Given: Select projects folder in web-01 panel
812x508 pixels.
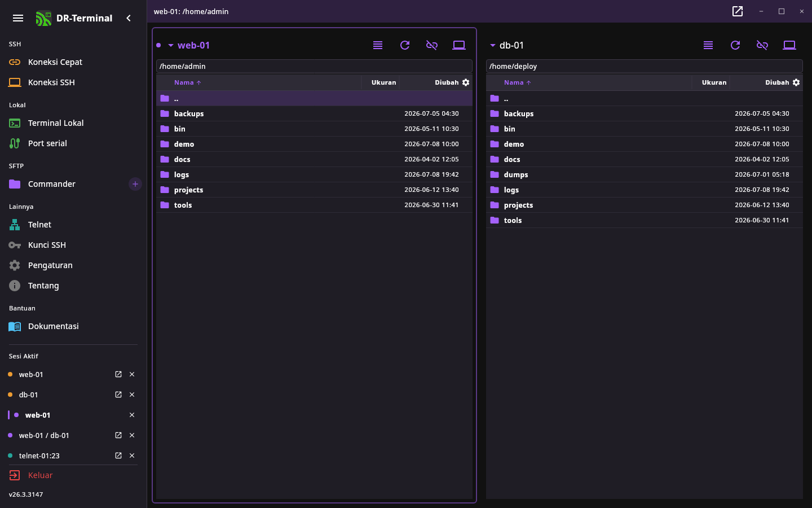Looking at the screenshot, I should [x=314, y=190].
